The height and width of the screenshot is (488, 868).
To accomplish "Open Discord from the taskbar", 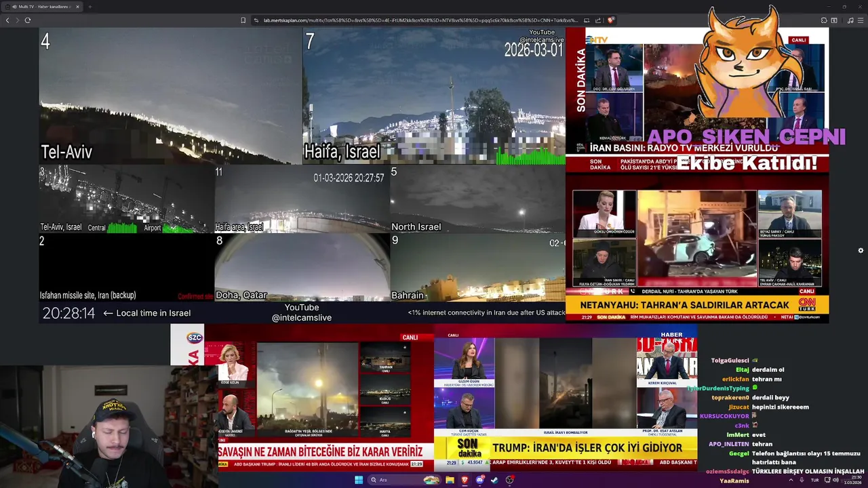I will [479, 480].
